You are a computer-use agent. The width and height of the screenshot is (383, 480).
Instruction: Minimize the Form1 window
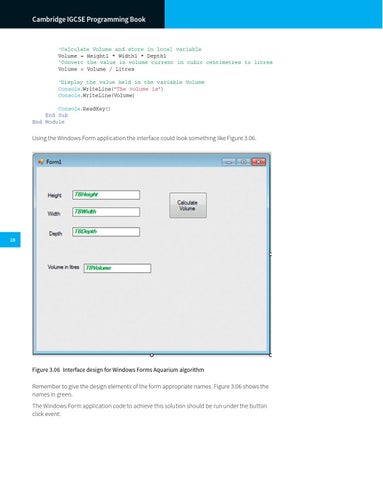228,162
